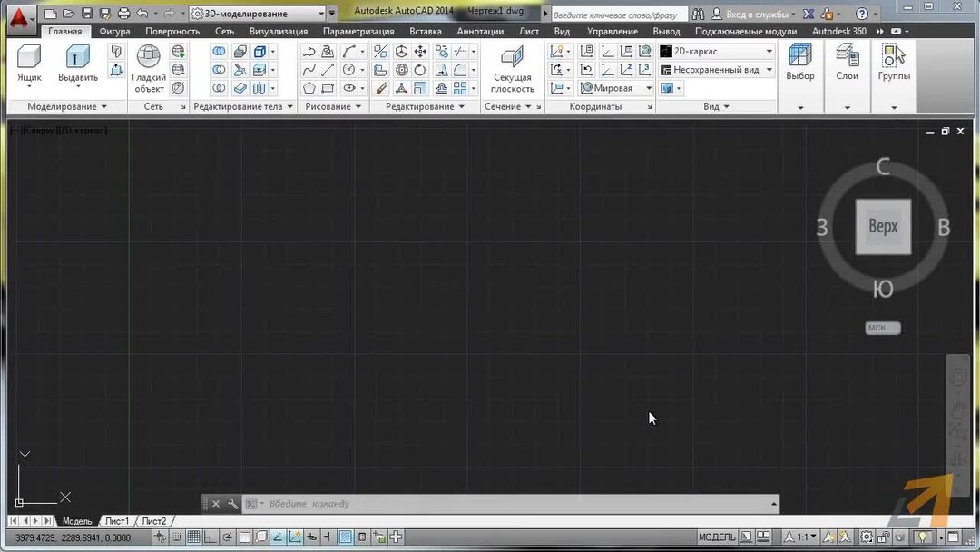Select the Box (Ящик) solid tool
The image size is (980, 552).
[29, 64]
